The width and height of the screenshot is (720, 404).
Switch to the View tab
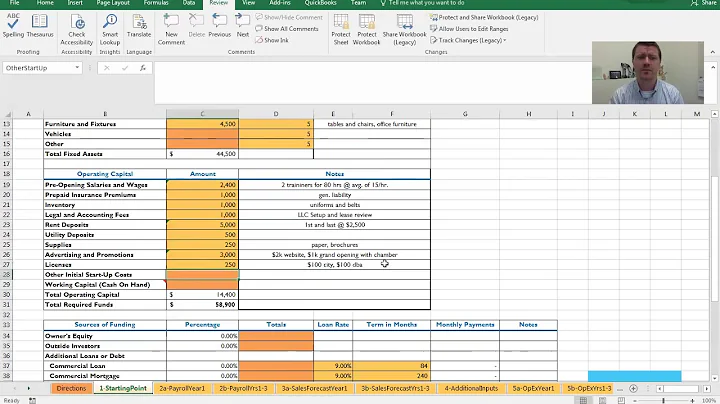248,3
